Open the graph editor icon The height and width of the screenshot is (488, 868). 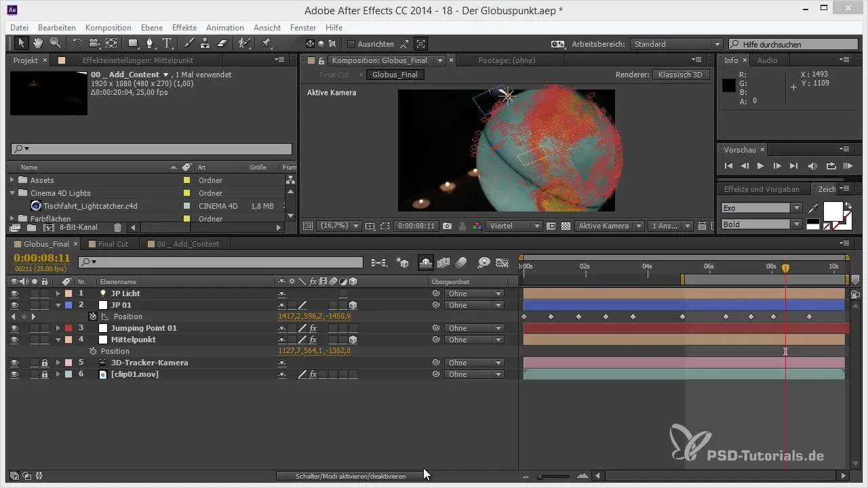502,262
